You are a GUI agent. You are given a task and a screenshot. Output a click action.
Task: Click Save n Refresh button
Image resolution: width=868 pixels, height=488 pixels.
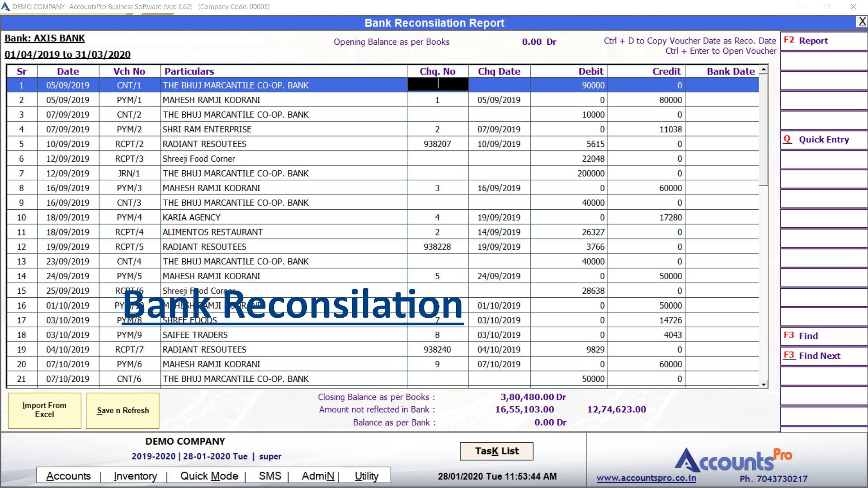123,410
